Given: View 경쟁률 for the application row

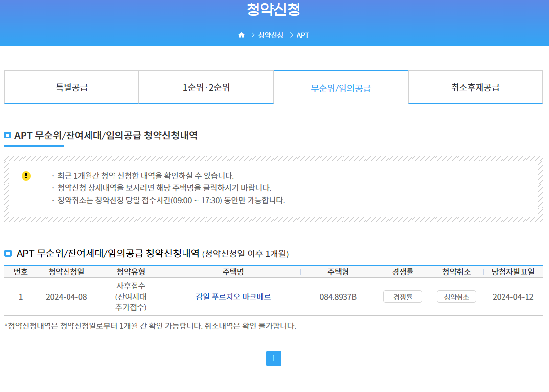Looking at the screenshot, I should 403,297.
